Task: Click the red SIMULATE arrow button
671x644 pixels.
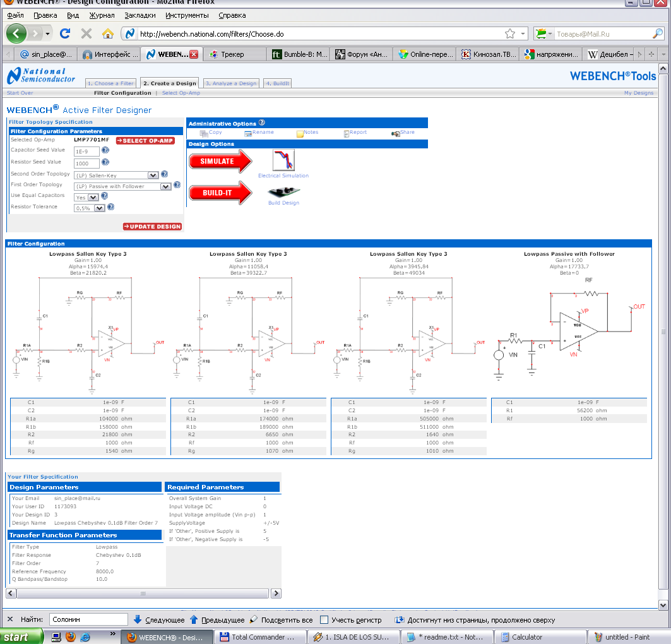Action: (221, 162)
